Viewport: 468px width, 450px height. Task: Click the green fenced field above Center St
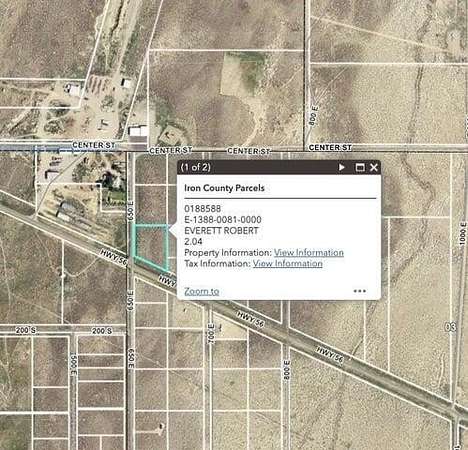(x=241, y=74)
